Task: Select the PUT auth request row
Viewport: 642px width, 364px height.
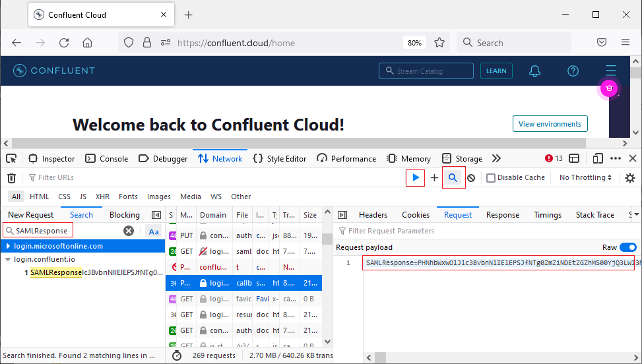Action: pos(244,235)
